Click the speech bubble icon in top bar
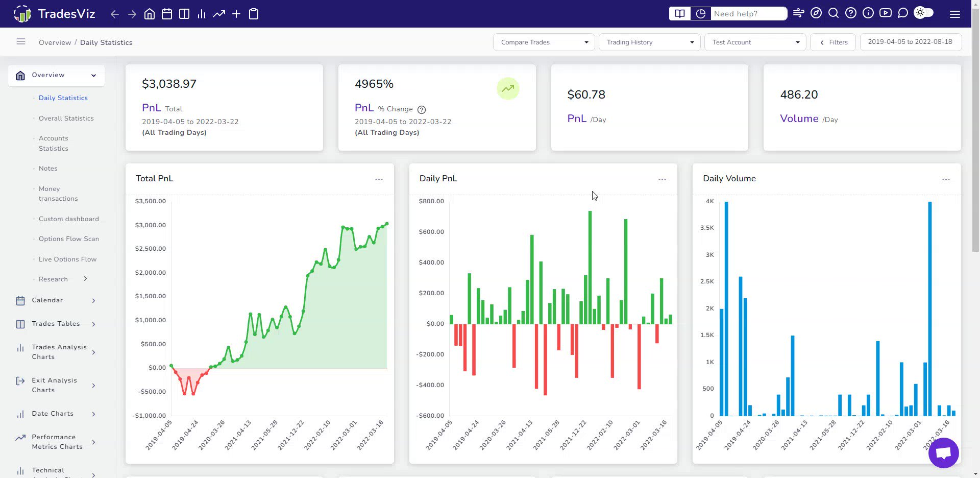 point(903,13)
